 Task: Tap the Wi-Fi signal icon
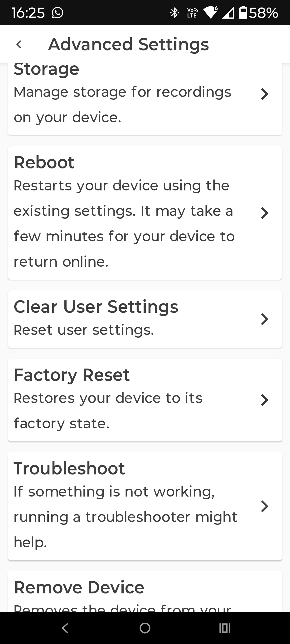coord(211,13)
